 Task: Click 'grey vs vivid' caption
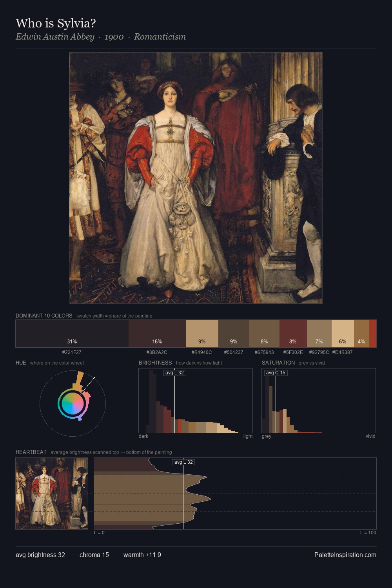312,363
